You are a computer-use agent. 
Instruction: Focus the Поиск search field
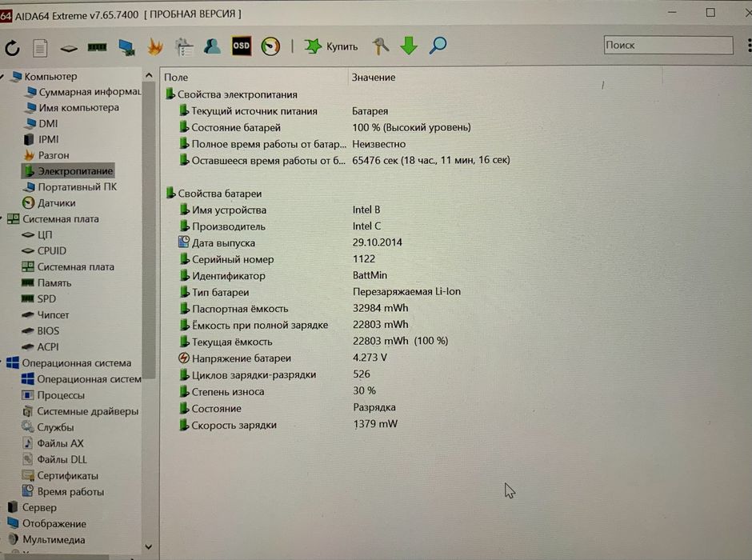(668, 45)
